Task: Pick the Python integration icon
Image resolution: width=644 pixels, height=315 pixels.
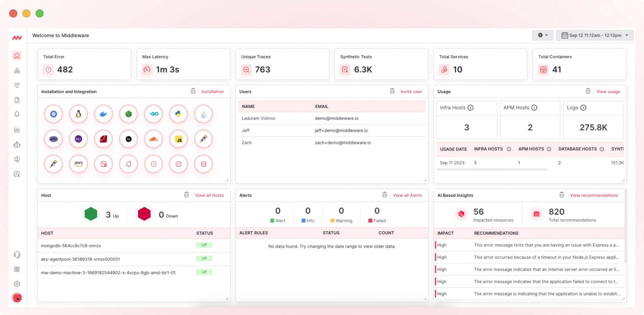Action: (178, 114)
